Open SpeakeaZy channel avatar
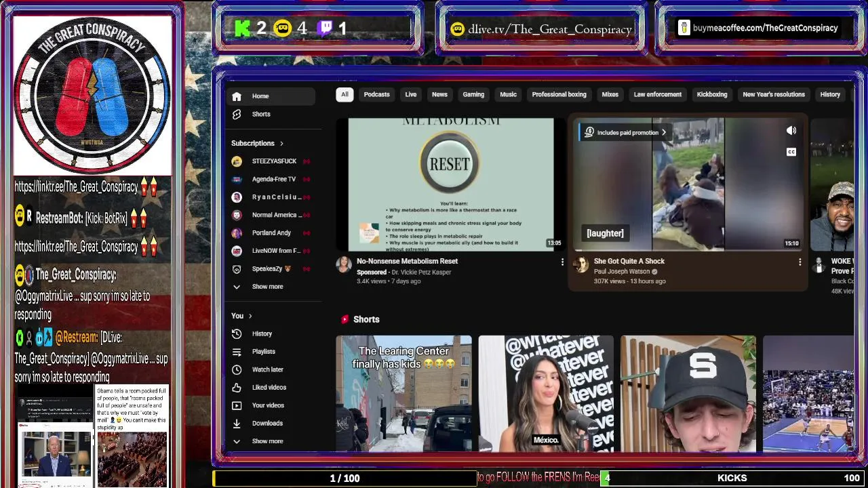The width and height of the screenshot is (868, 488). tap(237, 269)
